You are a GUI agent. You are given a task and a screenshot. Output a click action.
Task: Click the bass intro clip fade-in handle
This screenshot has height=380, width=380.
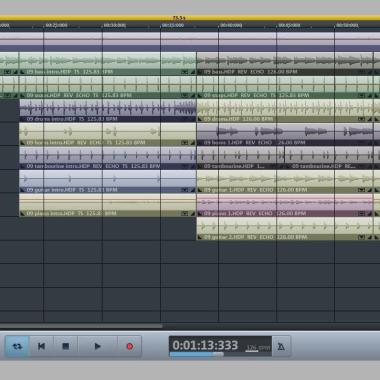[22, 72]
